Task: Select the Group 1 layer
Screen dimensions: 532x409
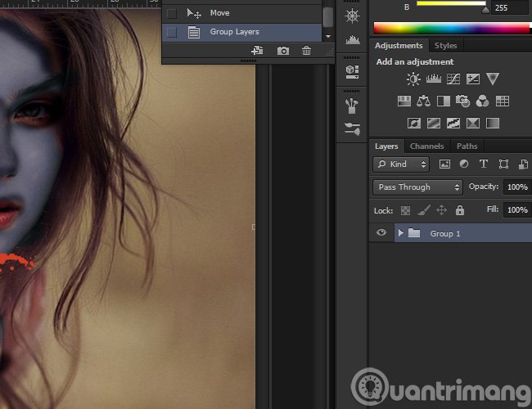Action: tap(462, 233)
